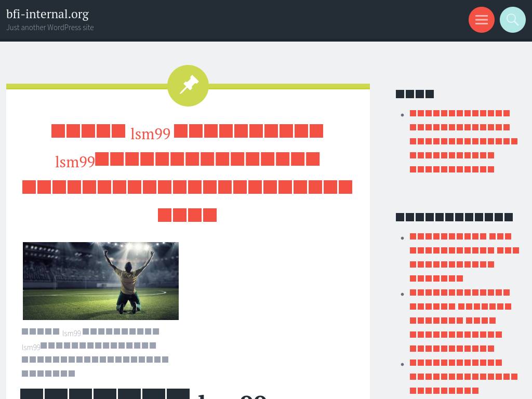Open the teal search button
Viewport: 532px width, 399px height.
[x=512, y=20]
